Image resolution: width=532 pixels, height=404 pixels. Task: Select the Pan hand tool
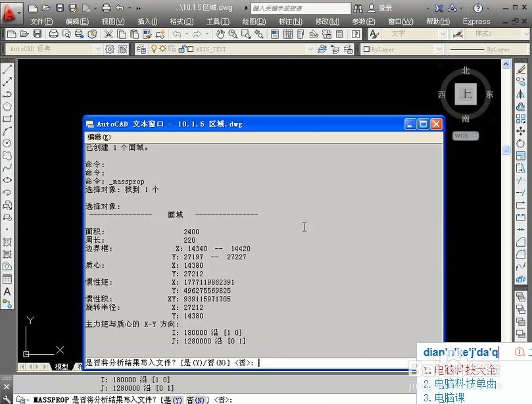[220, 34]
